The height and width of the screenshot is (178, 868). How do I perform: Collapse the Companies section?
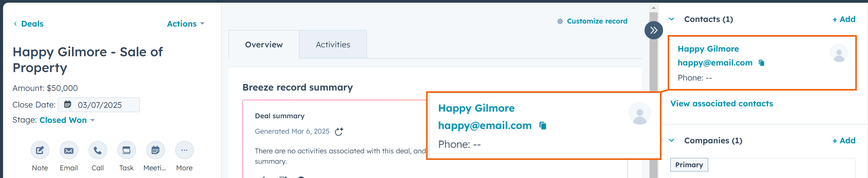tap(672, 141)
